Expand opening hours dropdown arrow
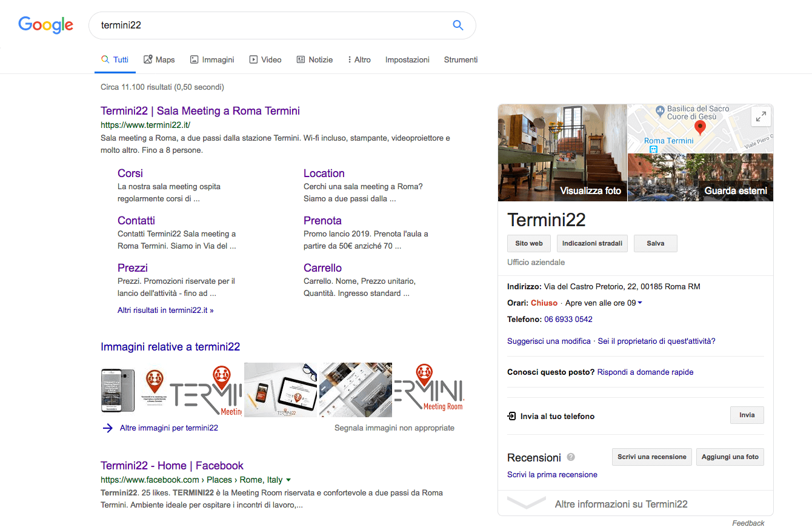Screen dimensions: 812x527 [x=640, y=303]
